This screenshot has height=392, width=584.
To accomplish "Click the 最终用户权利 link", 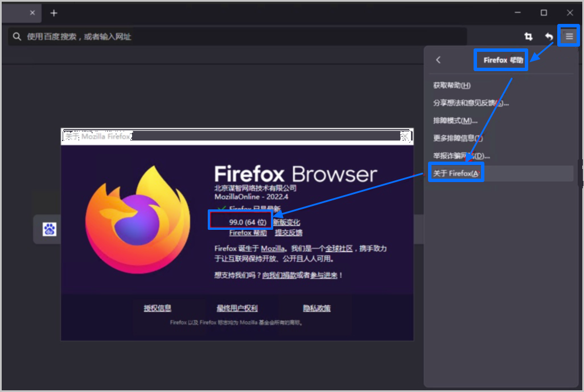I will pos(237,308).
